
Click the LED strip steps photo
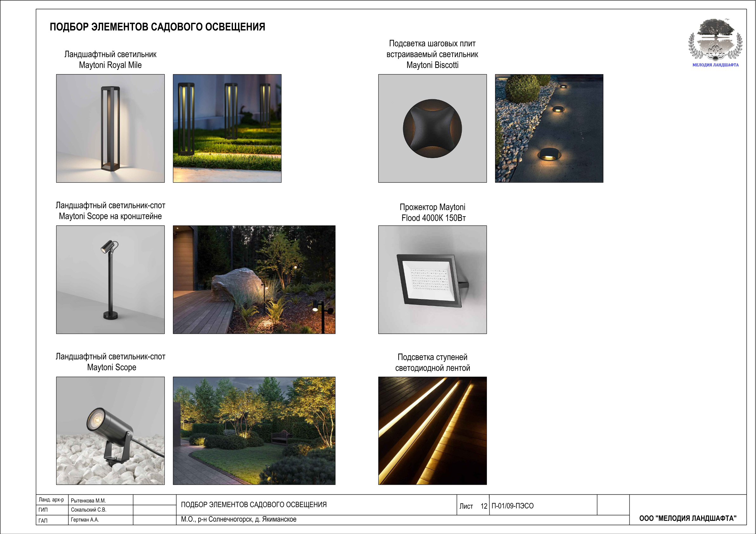(432, 430)
